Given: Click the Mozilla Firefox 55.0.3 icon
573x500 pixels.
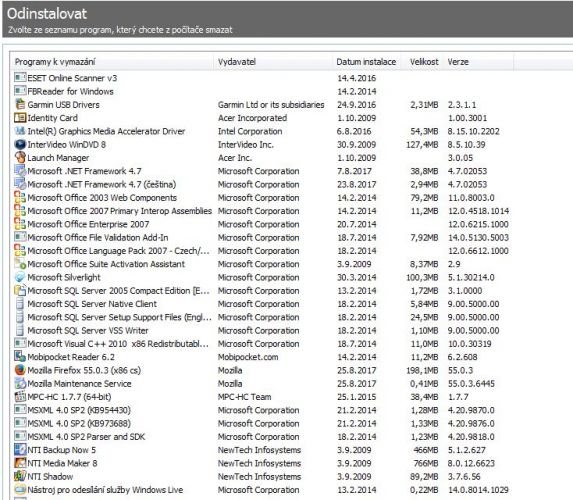Looking at the screenshot, I should point(20,370).
